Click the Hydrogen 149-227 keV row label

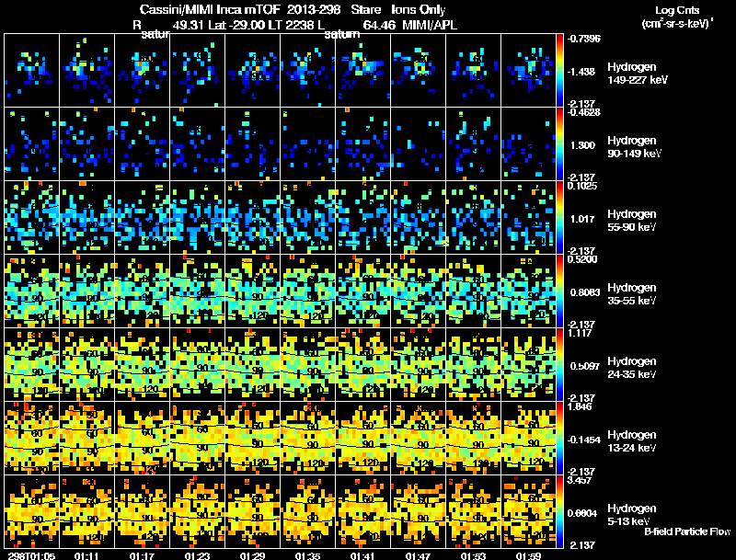(x=638, y=74)
